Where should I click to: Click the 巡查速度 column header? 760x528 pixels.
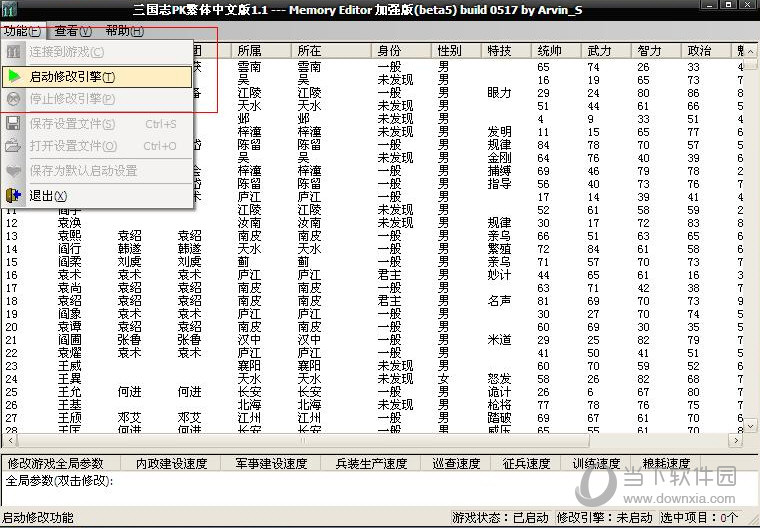[x=456, y=464]
